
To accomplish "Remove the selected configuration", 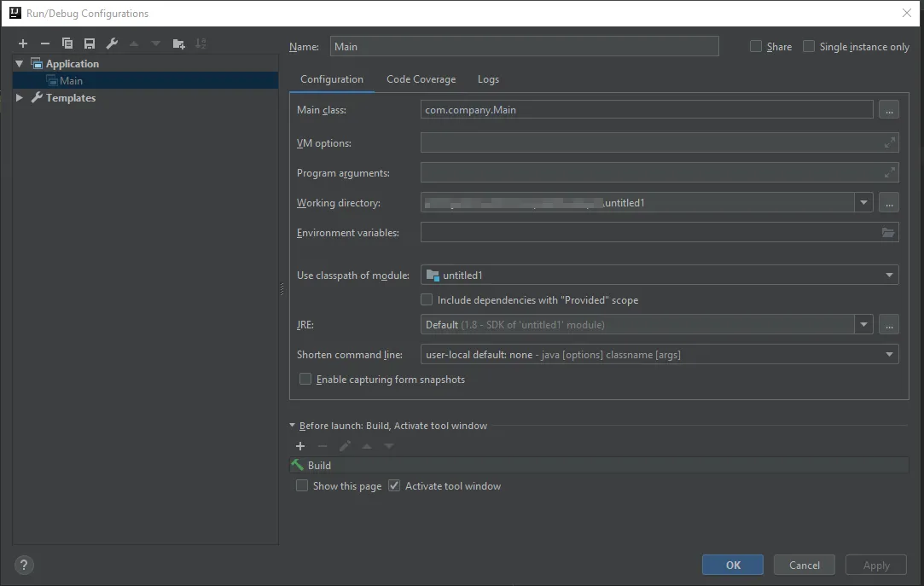I will click(x=45, y=44).
